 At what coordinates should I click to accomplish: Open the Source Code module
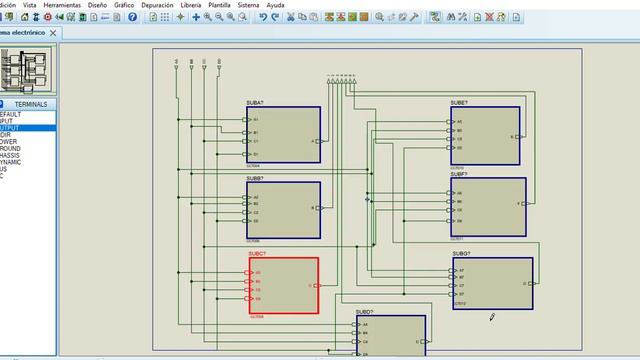coord(105,17)
